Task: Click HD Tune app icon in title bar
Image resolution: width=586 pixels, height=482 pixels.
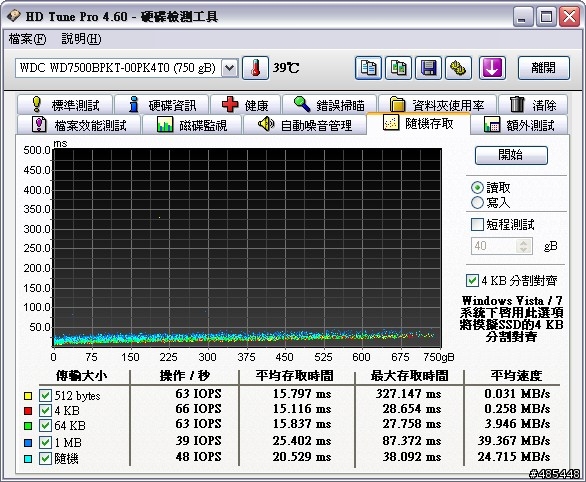Action: coord(14,16)
